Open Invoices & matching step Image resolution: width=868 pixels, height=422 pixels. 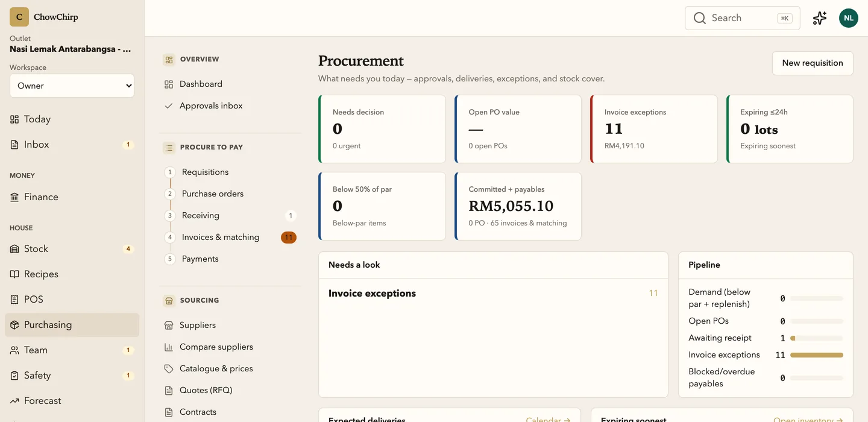(230, 238)
